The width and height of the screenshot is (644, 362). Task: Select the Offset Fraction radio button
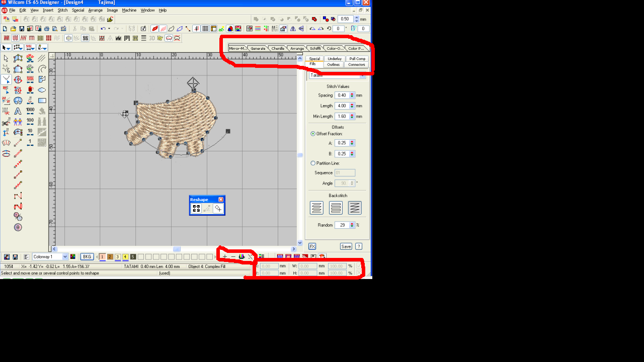[x=313, y=134]
